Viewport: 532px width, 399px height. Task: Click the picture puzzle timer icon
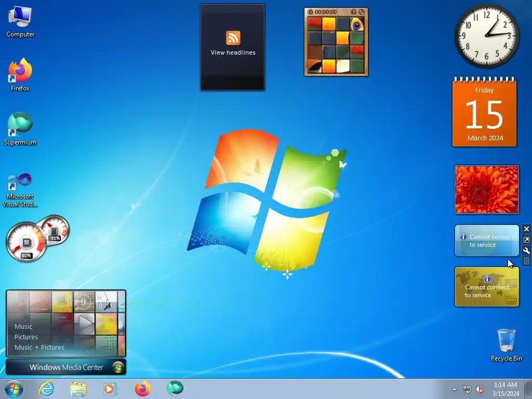311,12
